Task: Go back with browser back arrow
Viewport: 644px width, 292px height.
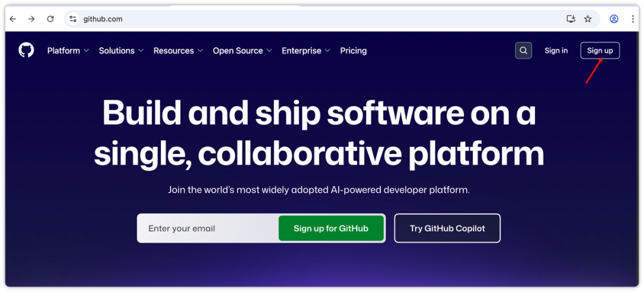Action: [13, 19]
